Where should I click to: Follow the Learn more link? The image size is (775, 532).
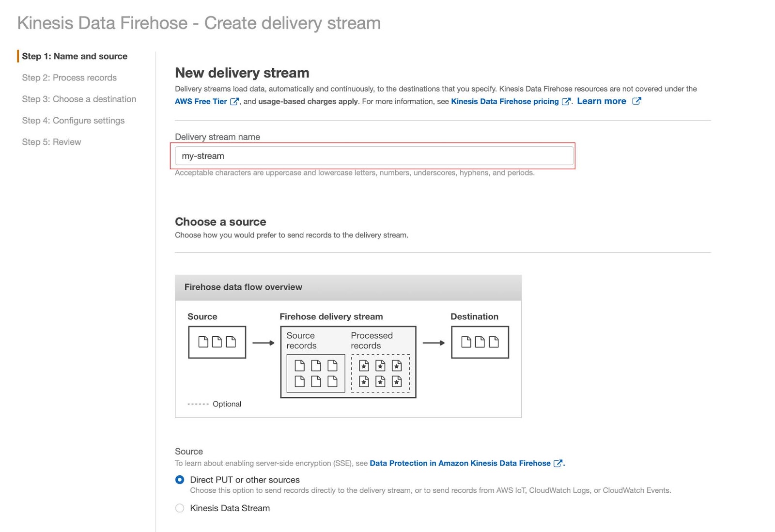coord(602,101)
